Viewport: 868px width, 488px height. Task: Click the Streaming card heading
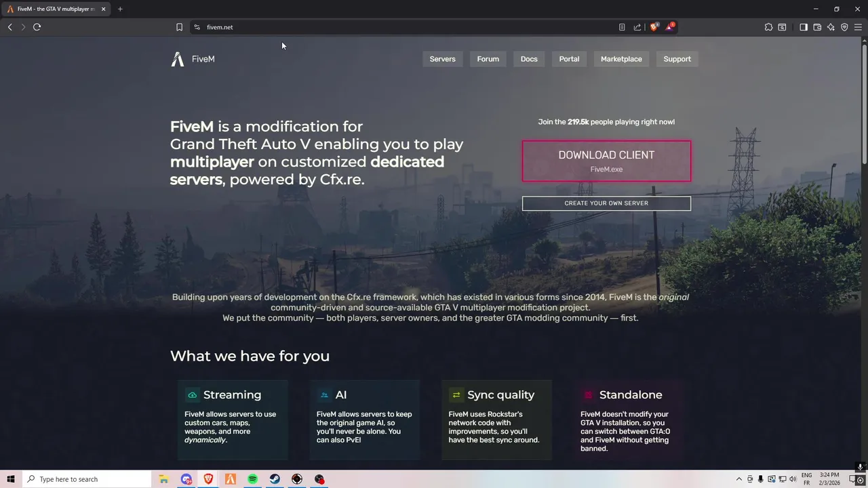pyautogui.click(x=232, y=394)
